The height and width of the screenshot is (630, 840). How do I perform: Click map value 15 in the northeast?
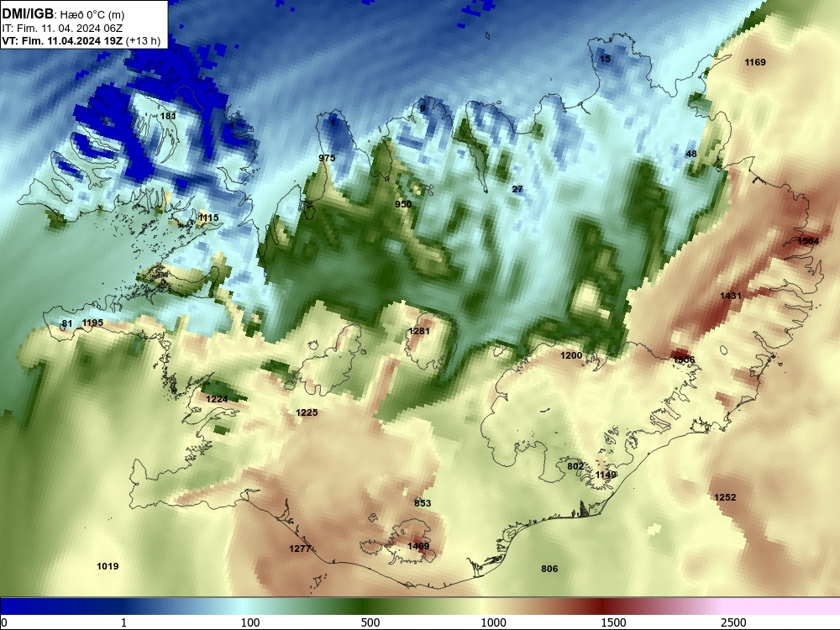pyautogui.click(x=605, y=59)
